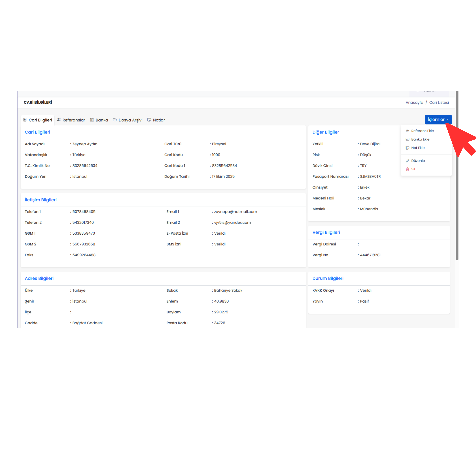Click the Referans Ekle add-person icon

point(407,131)
